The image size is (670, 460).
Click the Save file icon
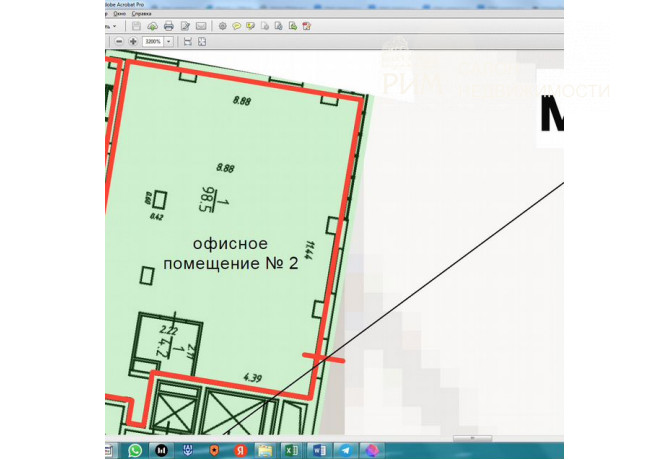pos(135,25)
